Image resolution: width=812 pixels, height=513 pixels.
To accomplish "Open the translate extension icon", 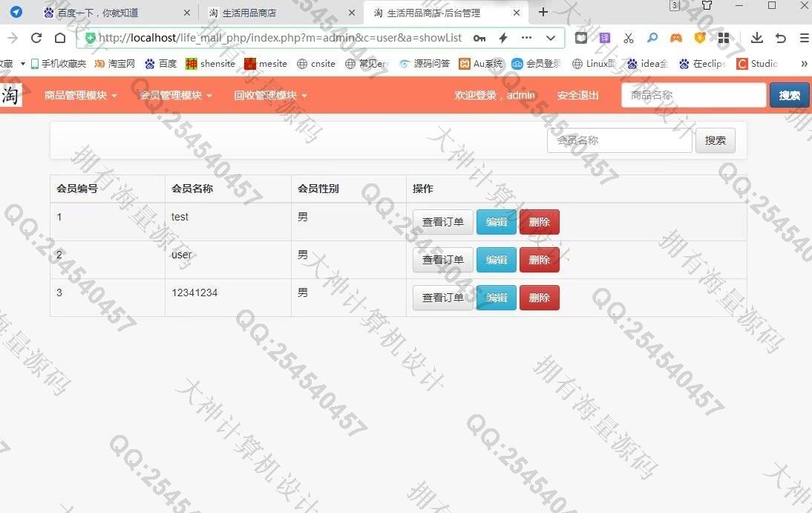I will point(605,38).
